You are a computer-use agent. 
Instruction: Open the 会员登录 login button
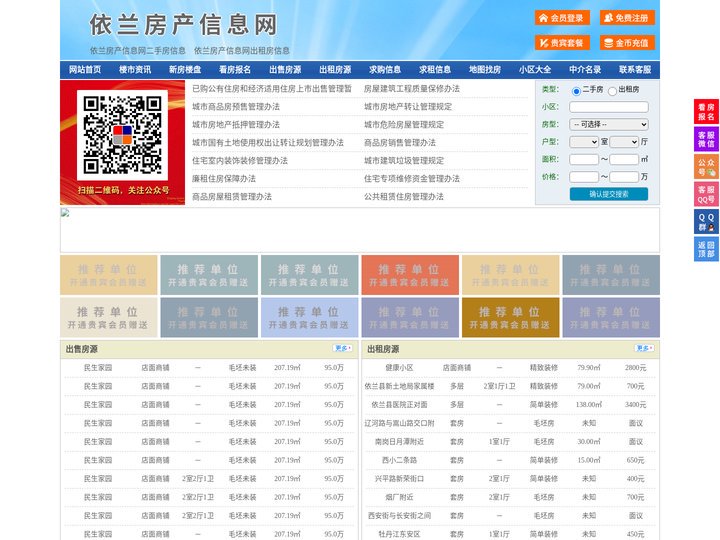click(x=562, y=18)
